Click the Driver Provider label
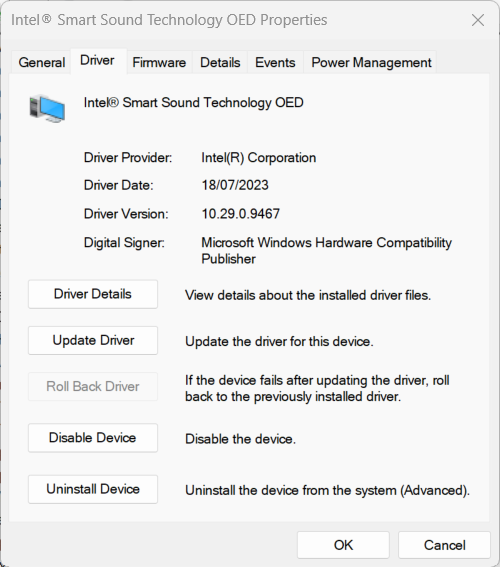This screenshot has width=500, height=567. (x=128, y=158)
